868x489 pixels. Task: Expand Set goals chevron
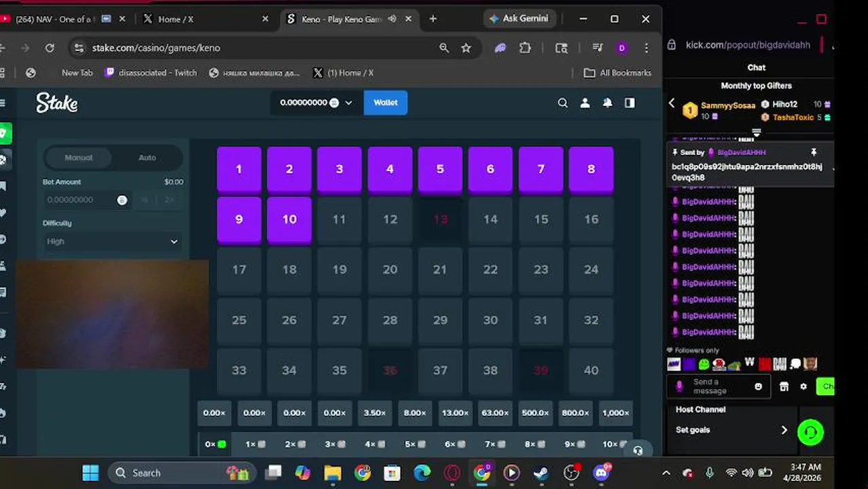click(784, 430)
